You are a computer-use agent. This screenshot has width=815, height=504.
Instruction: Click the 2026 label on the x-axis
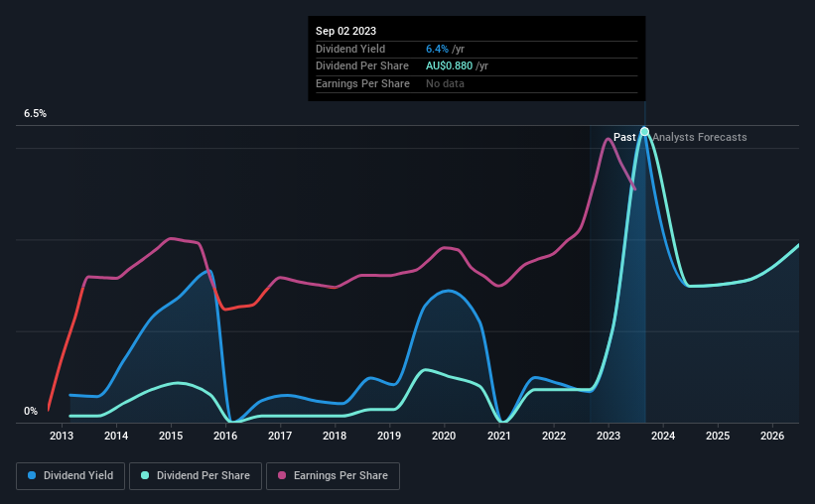tap(772, 436)
